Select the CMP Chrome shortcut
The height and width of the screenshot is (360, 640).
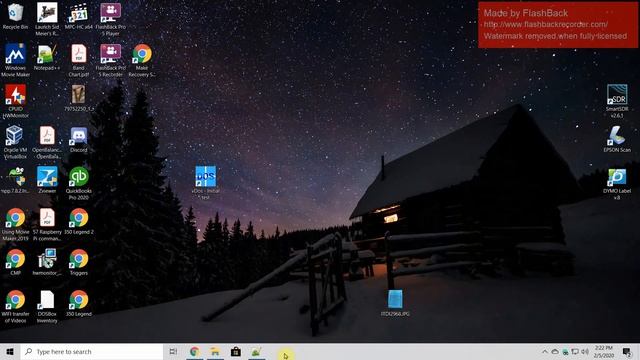15,262
